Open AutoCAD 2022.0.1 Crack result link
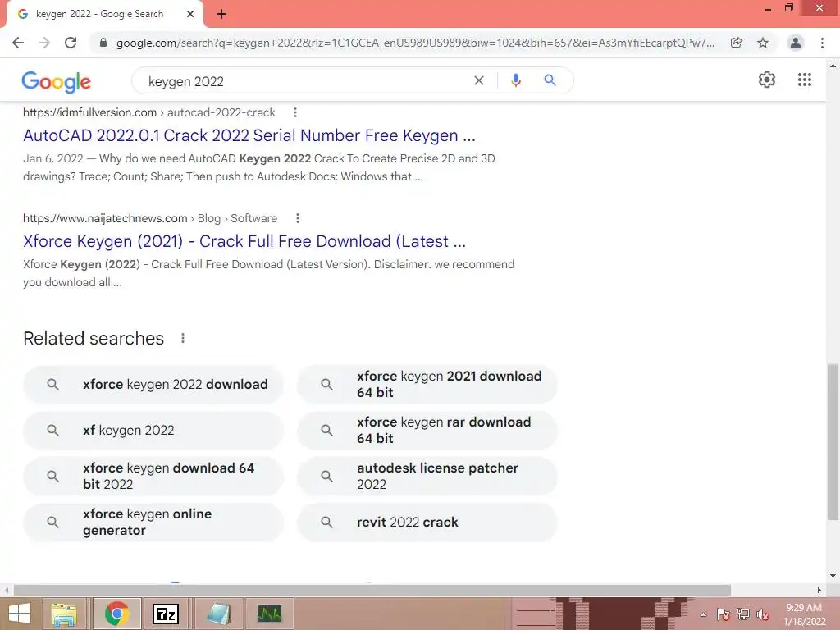 click(249, 135)
